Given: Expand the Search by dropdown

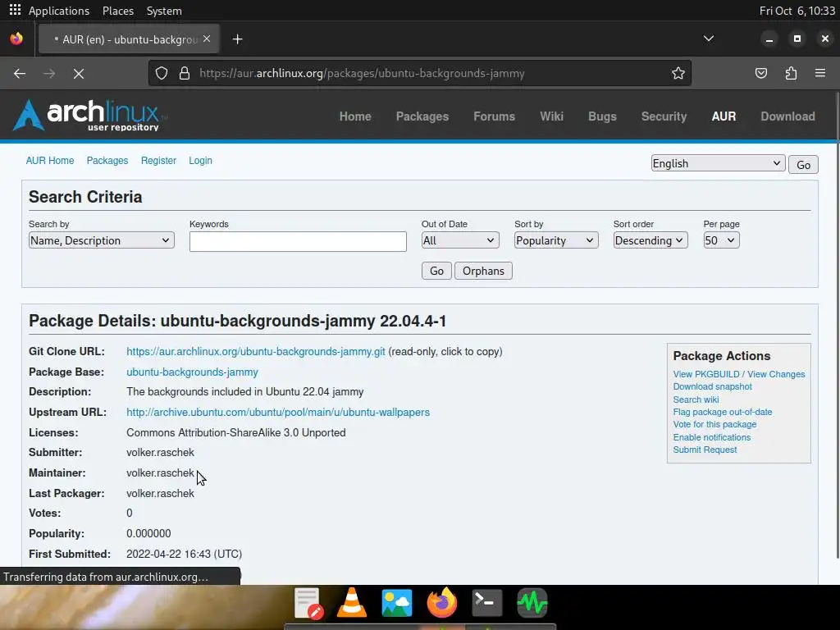Looking at the screenshot, I should pyautogui.click(x=101, y=240).
